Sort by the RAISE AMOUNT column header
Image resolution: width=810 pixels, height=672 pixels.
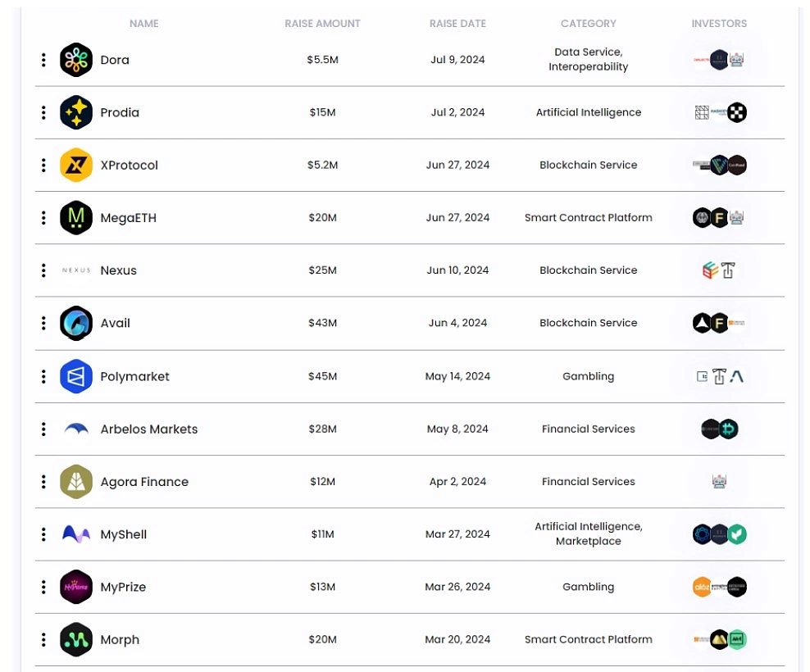[322, 24]
